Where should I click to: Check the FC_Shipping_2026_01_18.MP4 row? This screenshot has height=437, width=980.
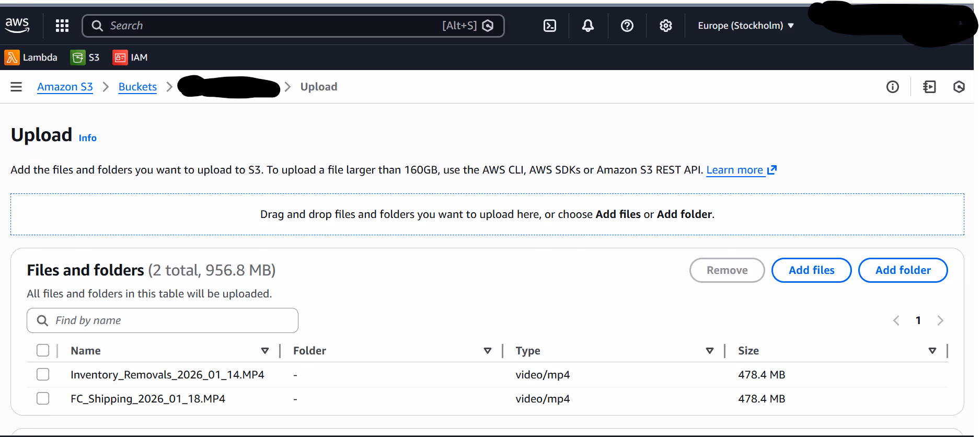click(x=43, y=398)
